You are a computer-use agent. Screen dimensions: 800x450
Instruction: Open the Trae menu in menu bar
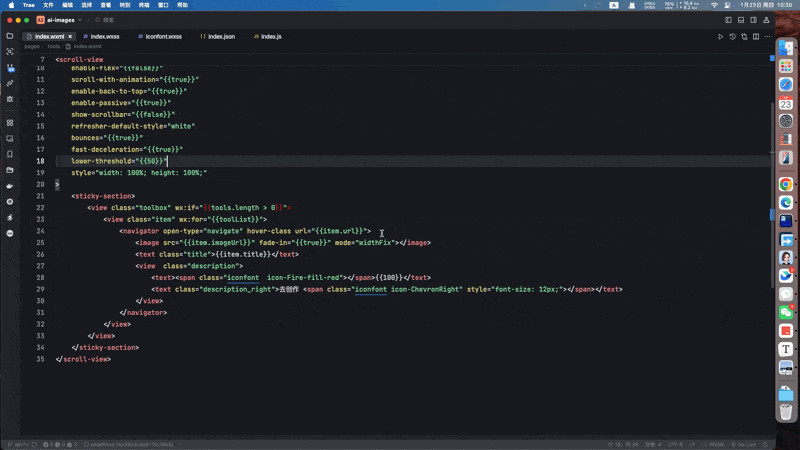(x=29, y=5)
